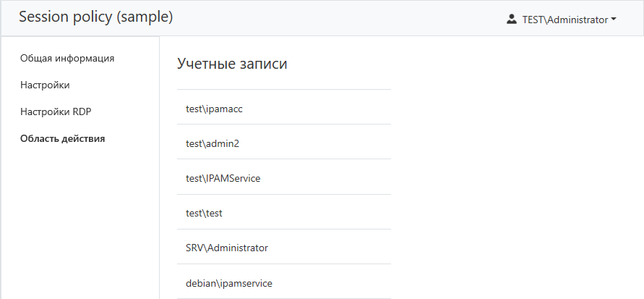Switch to the Настройки section
This screenshot has height=299, width=644.
(x=45, y=85)
